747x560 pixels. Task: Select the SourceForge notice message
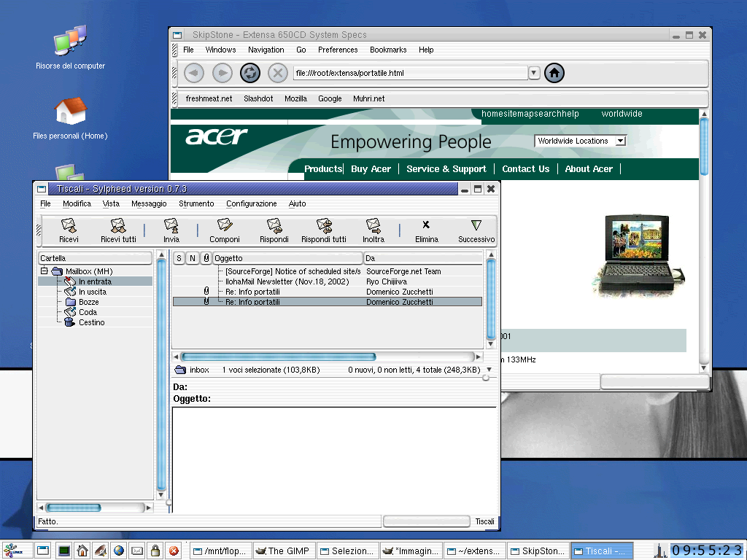coord(328,271)
